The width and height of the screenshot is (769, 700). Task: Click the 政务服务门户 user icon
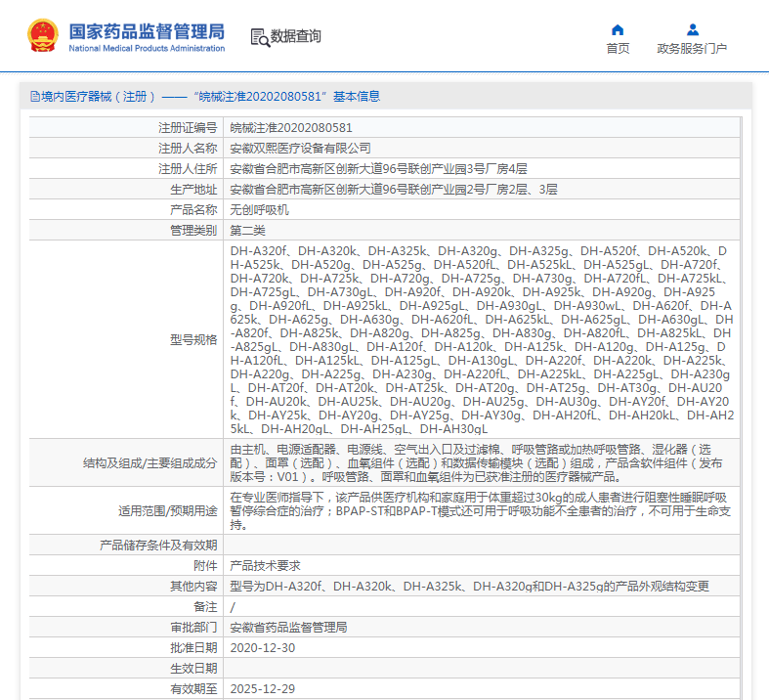693,30
